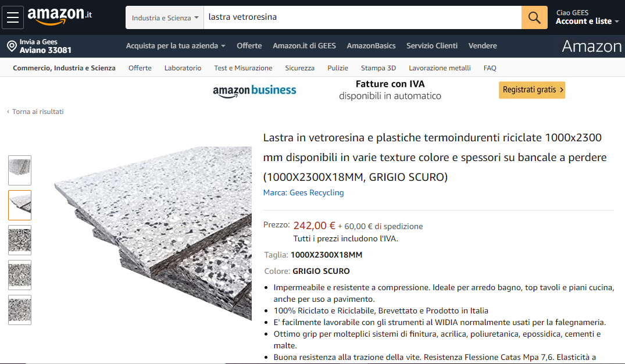625x364 pixels.
Task: Select the last texture thumbnail
Action: (20, 310)
